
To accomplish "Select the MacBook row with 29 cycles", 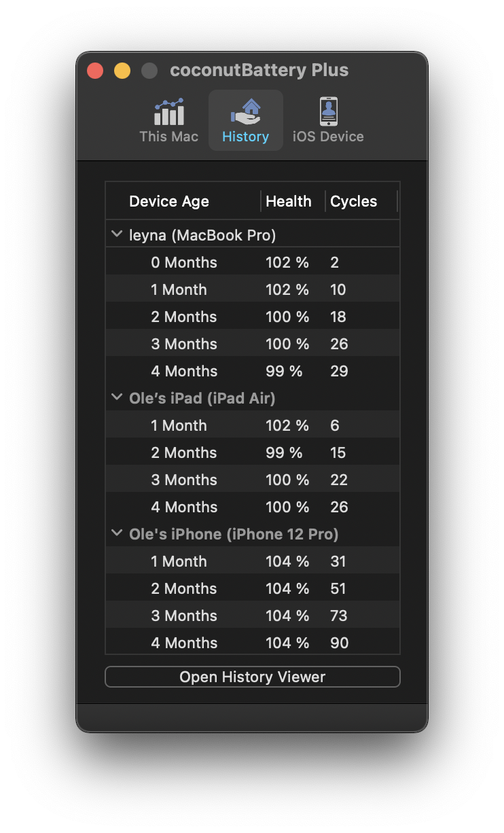I will tap(252, 371).
